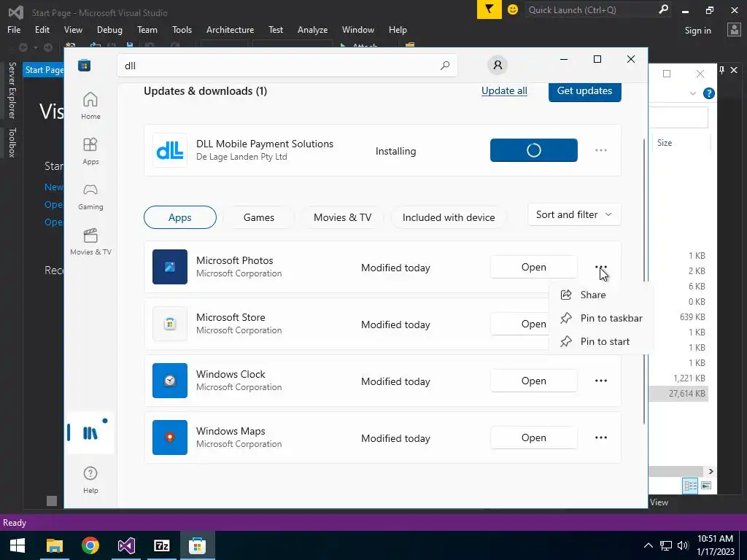Click the horizontal scrollbar right arrow behind Store

(x=711, y=471)
